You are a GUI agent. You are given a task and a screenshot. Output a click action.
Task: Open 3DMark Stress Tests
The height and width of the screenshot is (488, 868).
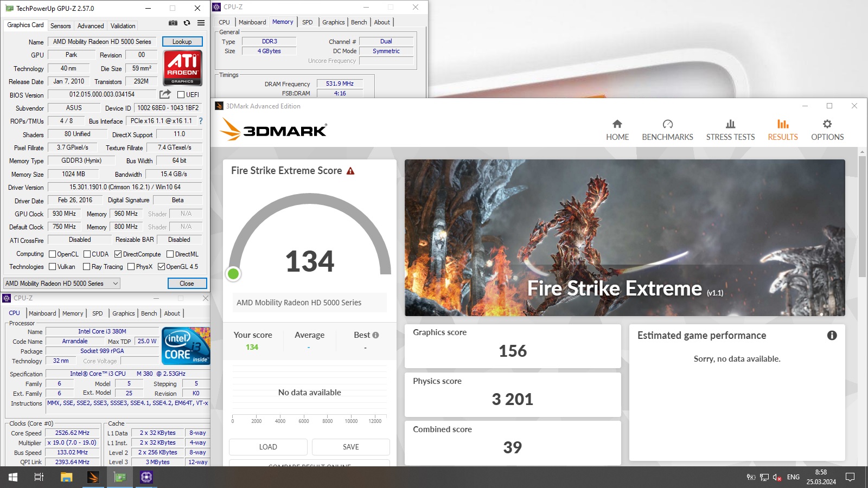(x=730, y=130)
